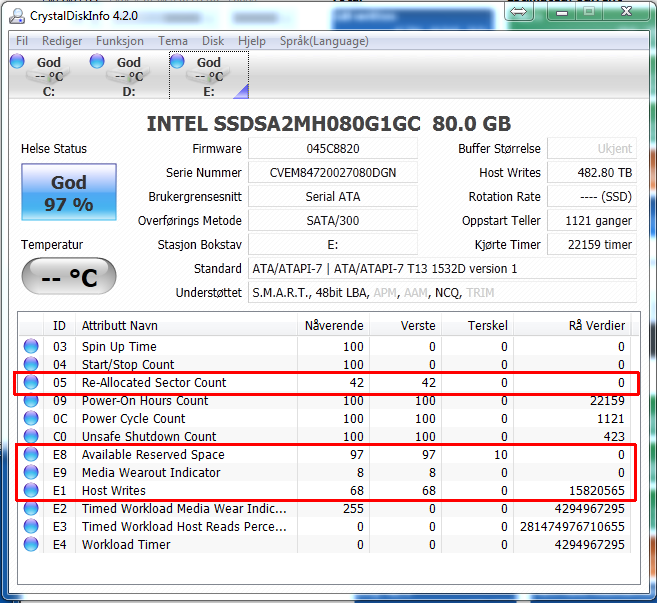The image size is (657, 603).
Task: Click the ID column header
Action: coord(59,325)
